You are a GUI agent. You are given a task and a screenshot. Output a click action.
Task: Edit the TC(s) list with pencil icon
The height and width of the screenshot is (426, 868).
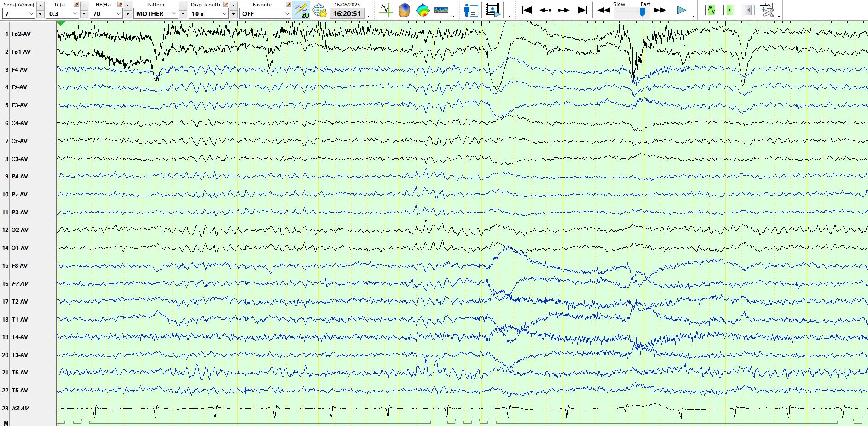point(76,5)
